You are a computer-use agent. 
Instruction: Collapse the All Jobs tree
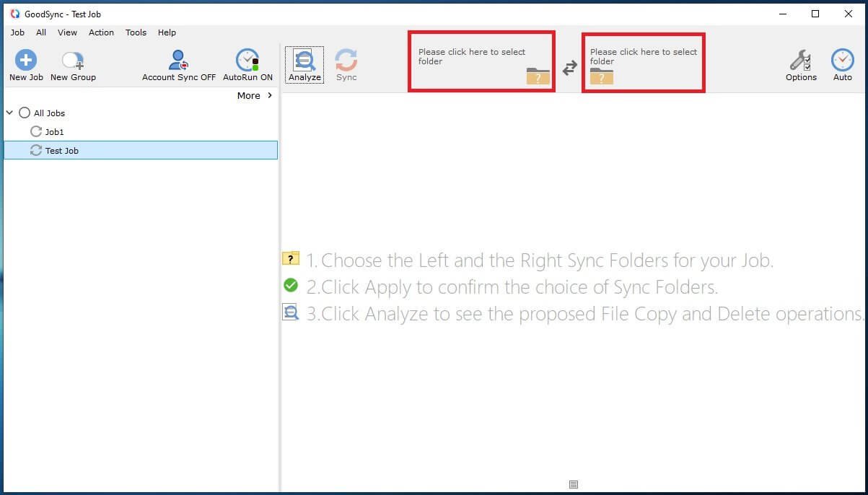(x=9, y=113)
